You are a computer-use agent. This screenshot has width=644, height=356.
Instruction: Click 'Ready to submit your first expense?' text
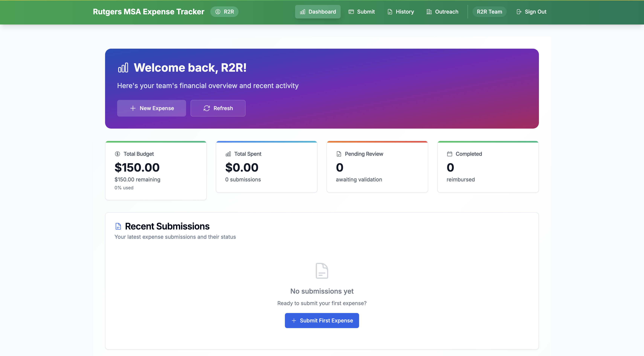(x=322, y=303)
